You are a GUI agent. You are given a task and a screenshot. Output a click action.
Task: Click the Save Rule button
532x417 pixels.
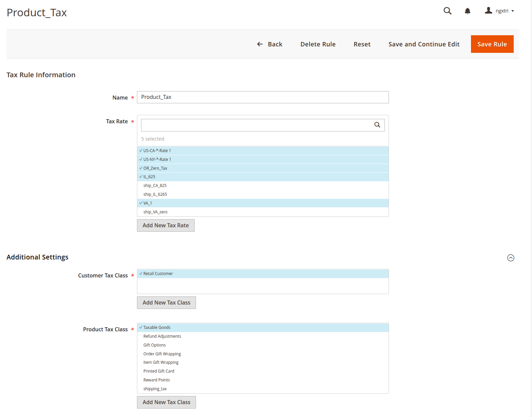[x=492, y=44]
